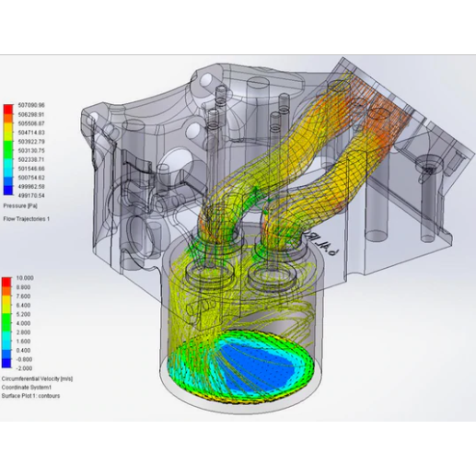Click the Coordinate System1 legend label
Screen dimensions: 476x476
click(x=27, y=388)
